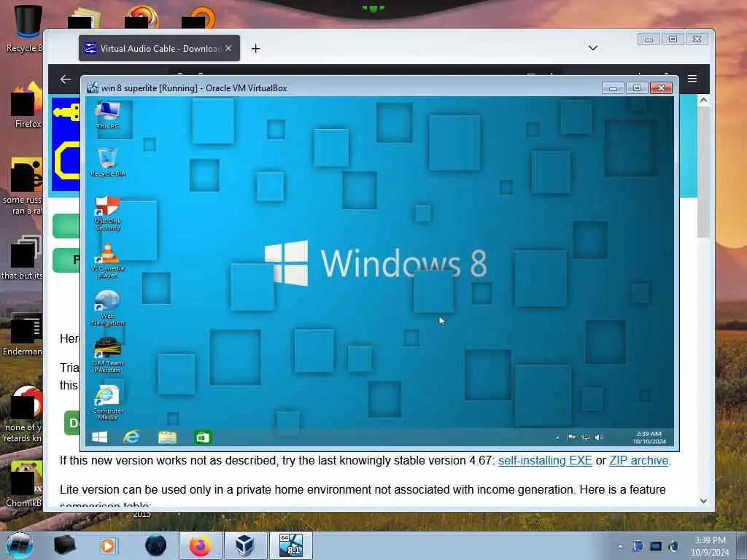
Task: Open Recycle Bin inside the Windows 8 VM
Action: tap(108, 163)
